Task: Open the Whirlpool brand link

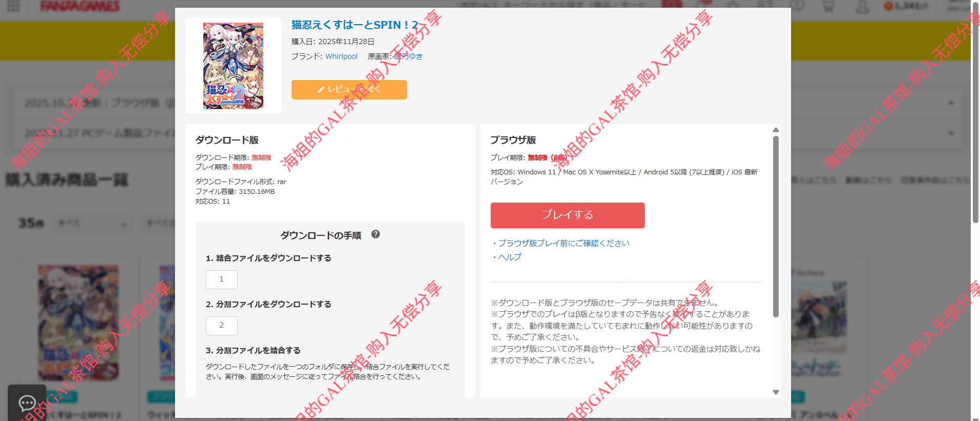Action: [341, 56]
